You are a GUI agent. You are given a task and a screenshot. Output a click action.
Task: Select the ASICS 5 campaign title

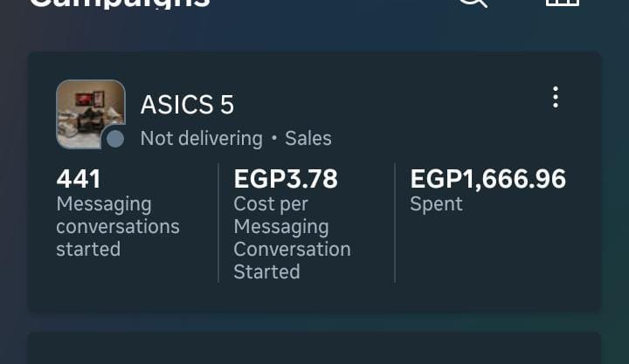(187, 105)
